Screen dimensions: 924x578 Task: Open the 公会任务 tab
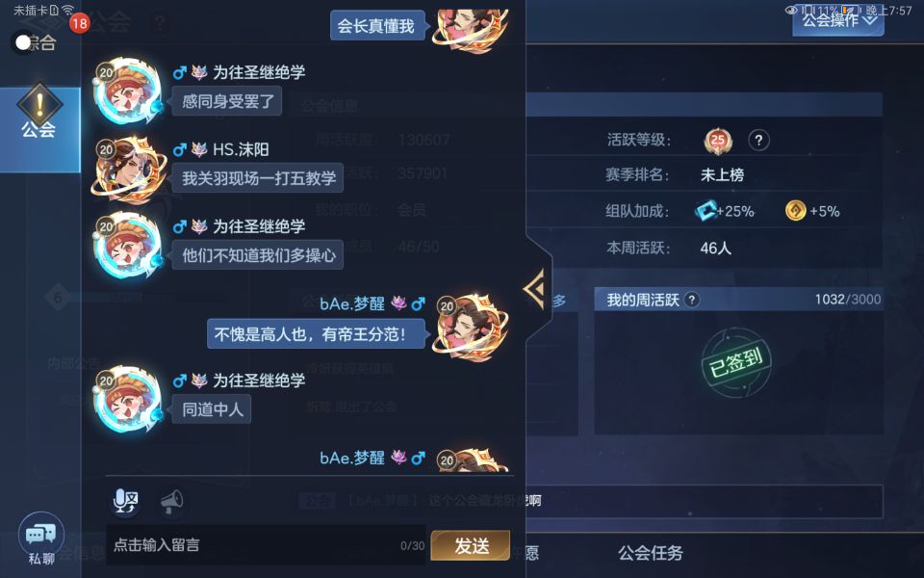pos(650,553)
